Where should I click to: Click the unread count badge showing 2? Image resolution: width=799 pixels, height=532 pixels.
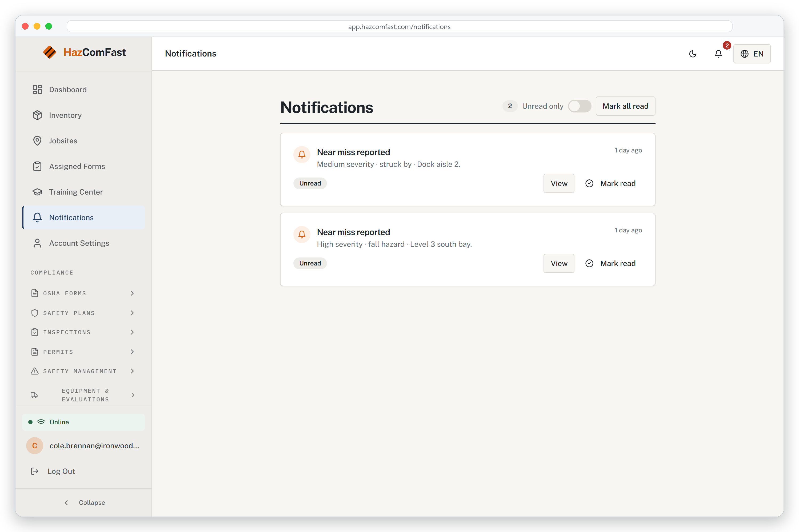(510, 106)
